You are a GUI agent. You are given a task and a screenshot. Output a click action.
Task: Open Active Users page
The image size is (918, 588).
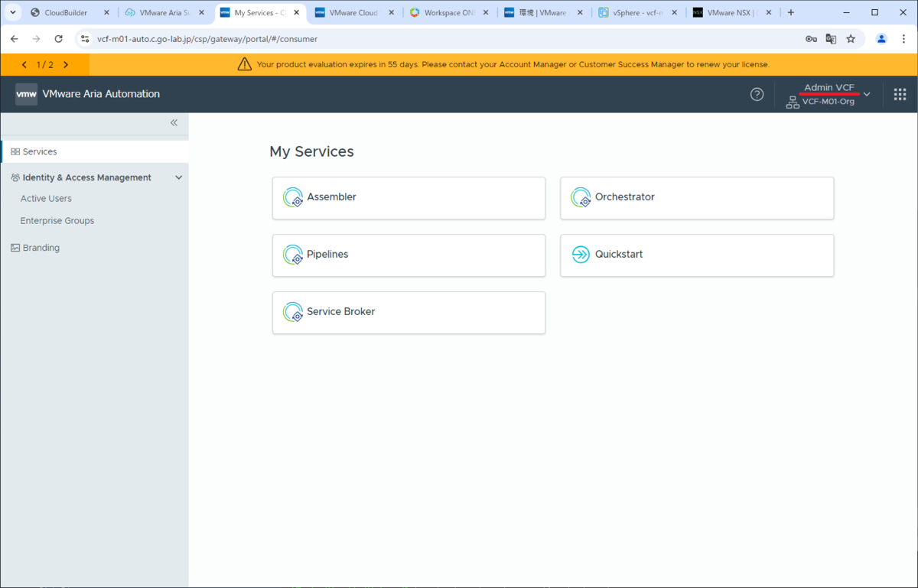pyautogui.click(x=46, y=198)
